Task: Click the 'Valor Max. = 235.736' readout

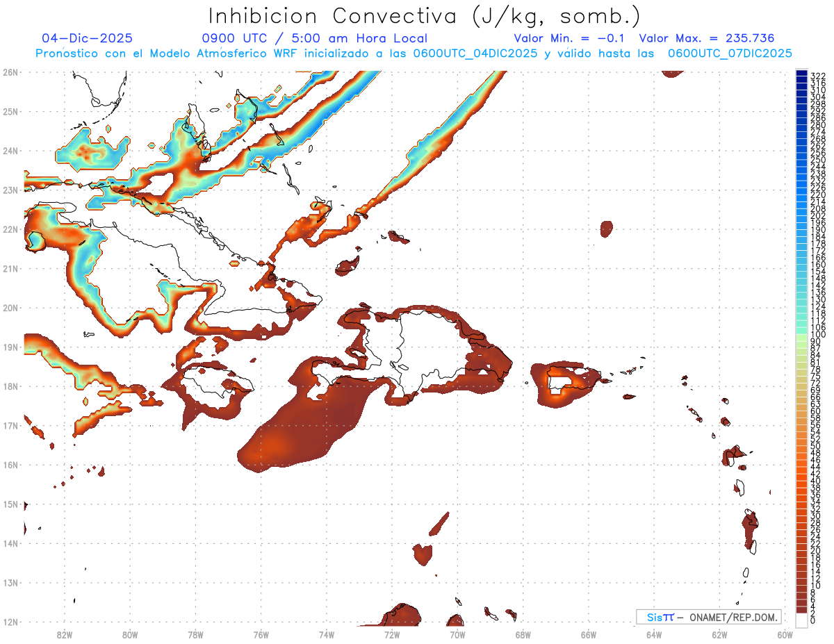Action: coord(707,38)
